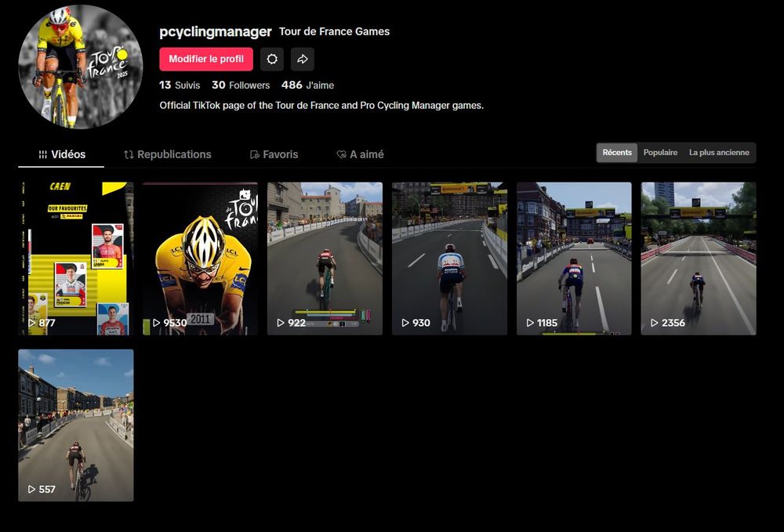The width and height of the screenshot is (784, 532).
Task: Play the video with 2356 views
Action: [699, 259]
